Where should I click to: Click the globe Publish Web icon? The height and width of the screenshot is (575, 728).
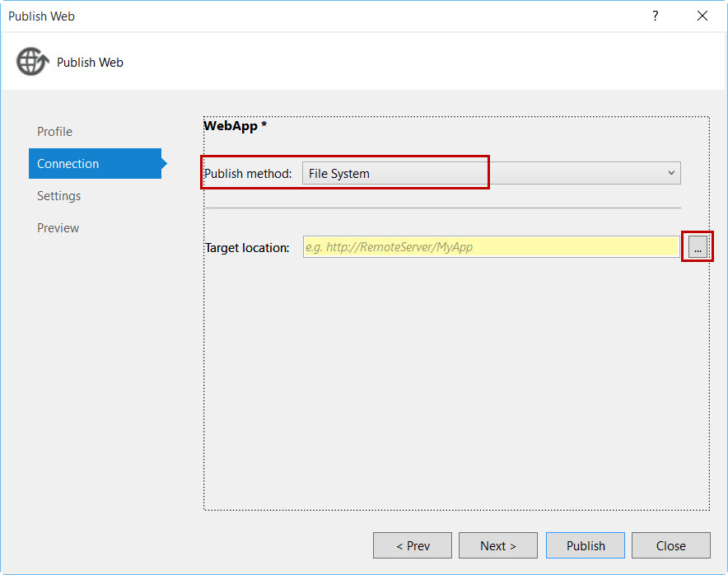pos(32,61)
